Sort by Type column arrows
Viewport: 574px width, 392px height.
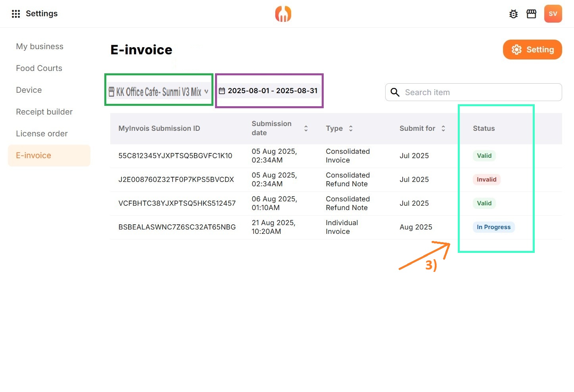(351, 128)
